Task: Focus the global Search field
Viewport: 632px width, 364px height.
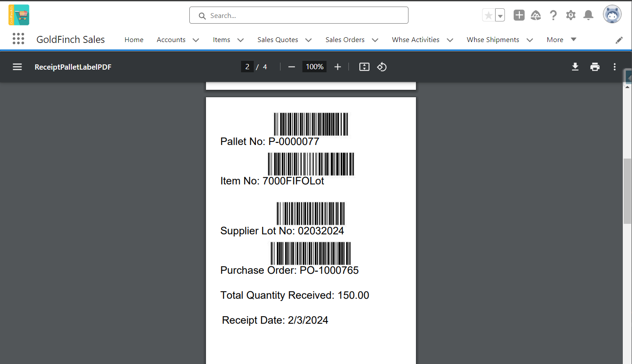Action: (x=299, y=15)
